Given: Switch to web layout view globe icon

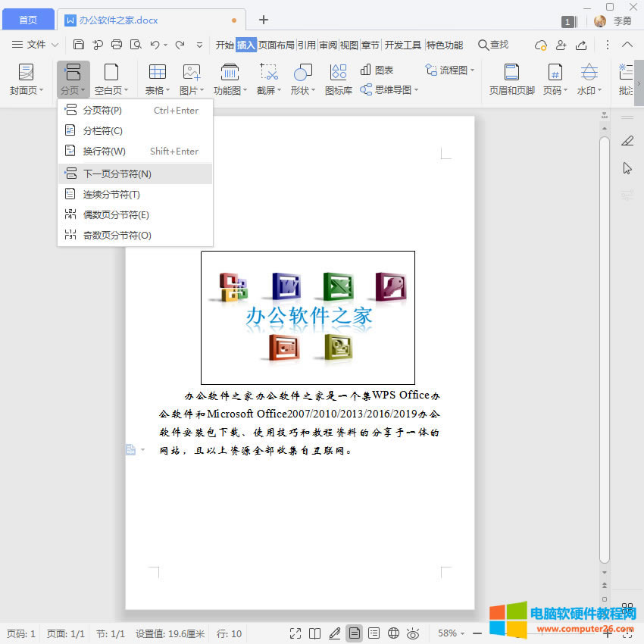Looking at the screenshot, I should (x=393, y=633).
